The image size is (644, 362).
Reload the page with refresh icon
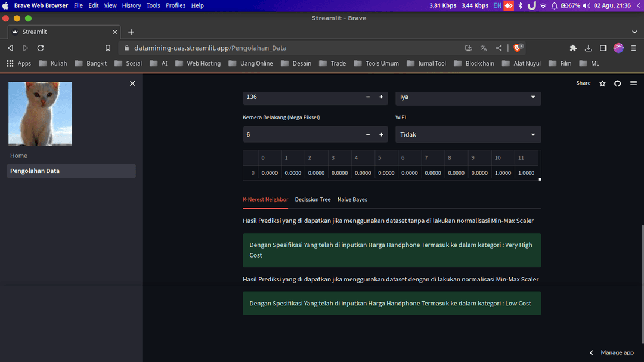41,48
